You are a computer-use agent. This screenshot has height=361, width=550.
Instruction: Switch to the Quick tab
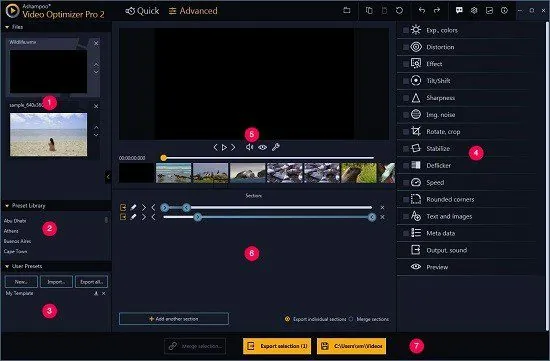142,11
